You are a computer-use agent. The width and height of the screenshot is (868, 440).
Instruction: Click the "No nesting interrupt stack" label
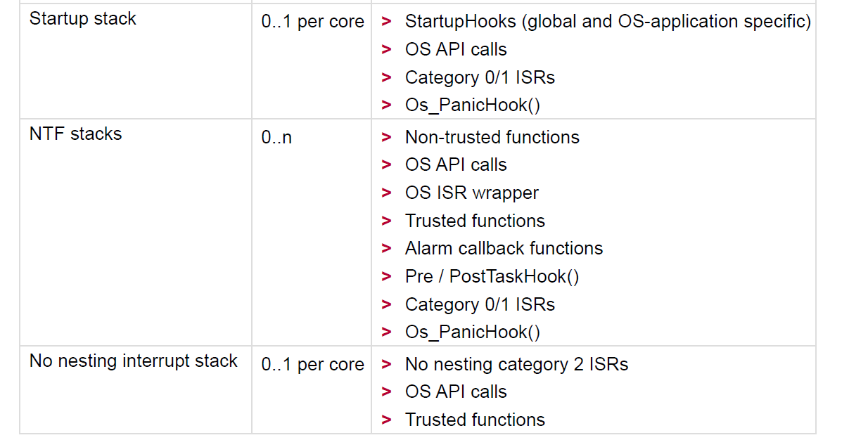134,361
